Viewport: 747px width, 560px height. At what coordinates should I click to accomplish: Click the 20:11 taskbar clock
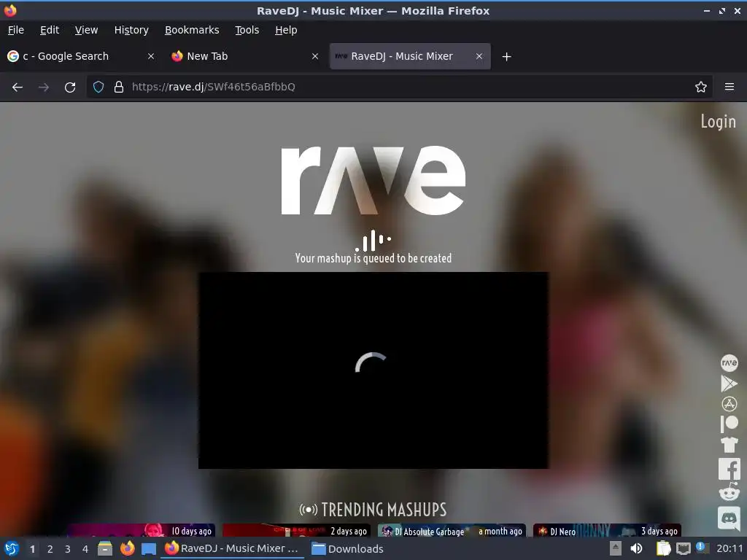click(x=729, y=548)
